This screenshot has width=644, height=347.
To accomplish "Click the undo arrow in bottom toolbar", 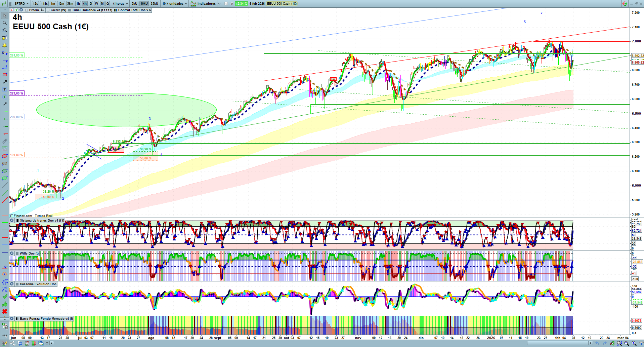I will tap(597, 343).
